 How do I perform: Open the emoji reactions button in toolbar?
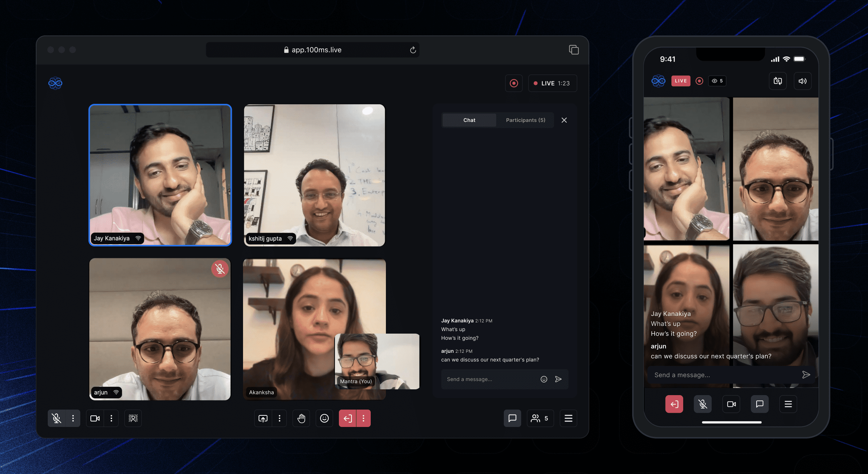point(324,418)
